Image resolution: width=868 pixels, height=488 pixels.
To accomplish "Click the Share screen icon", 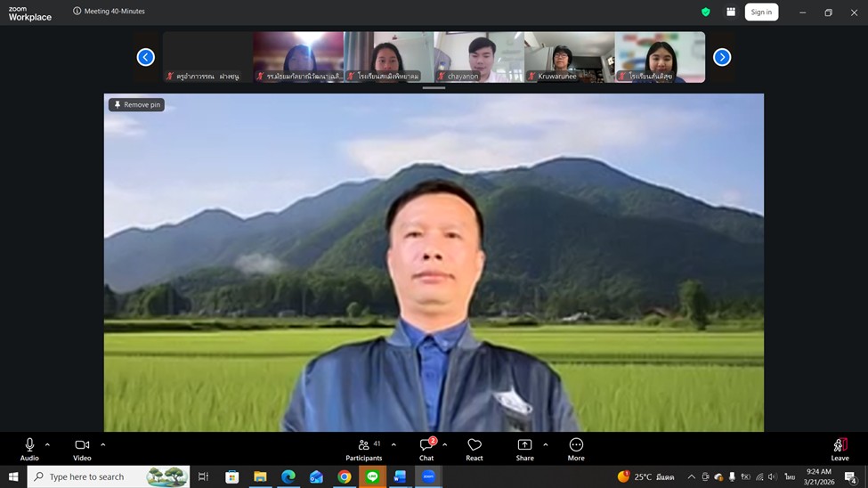I will tap(524, 445).
